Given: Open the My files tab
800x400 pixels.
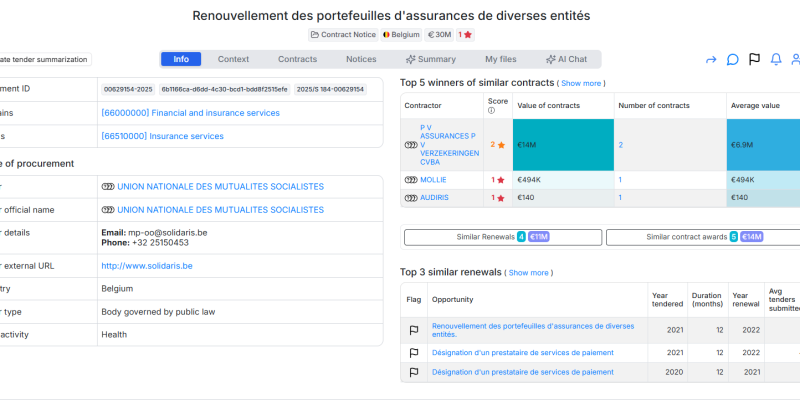Looking at the screenshot, I should [501, 59].
